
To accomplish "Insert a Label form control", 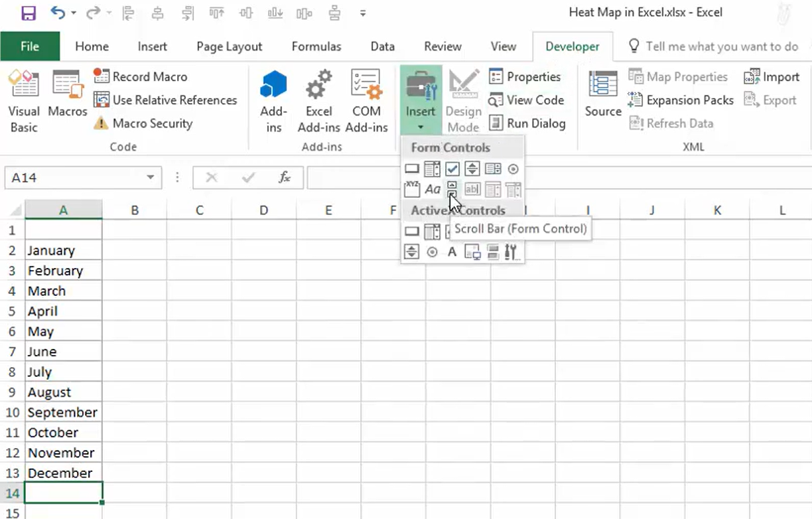I will tap(432, 190).
